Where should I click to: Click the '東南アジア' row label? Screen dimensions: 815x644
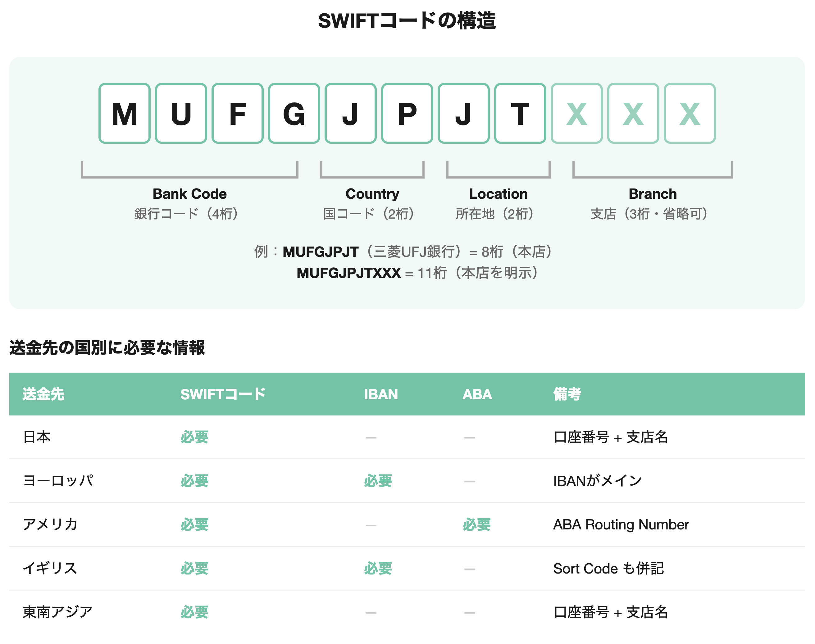(x=58, y=612)
